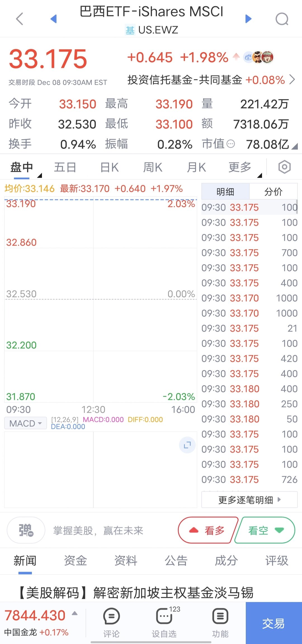The width and height of the screenshot is (302, 644).
Task: Expand chart to fullscreen icon
Action: pos(187,445)
